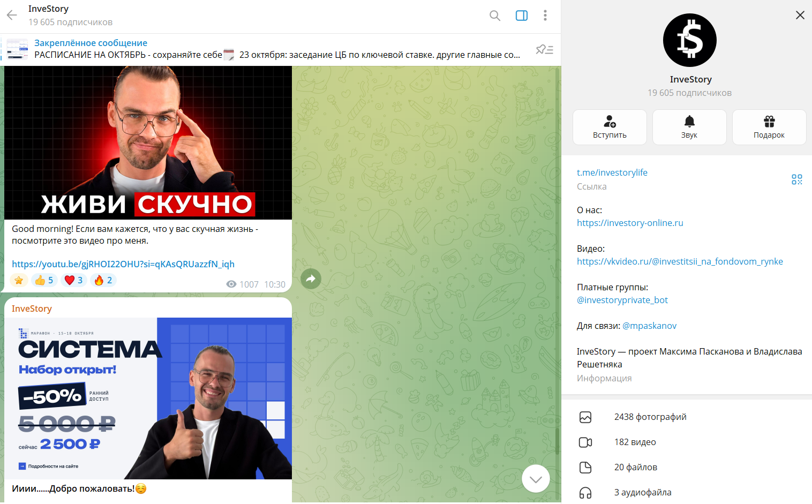
Task: Show the channel QR code icon
Action: (797, 179)
